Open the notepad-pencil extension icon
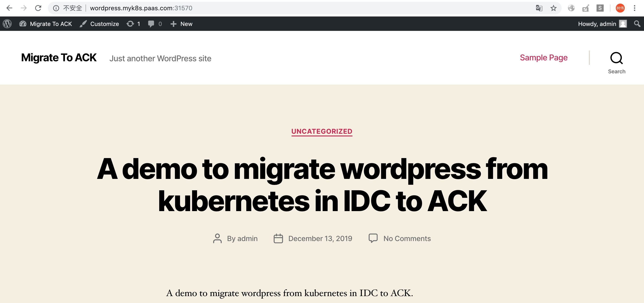644x303 pixels. point(586,8)
